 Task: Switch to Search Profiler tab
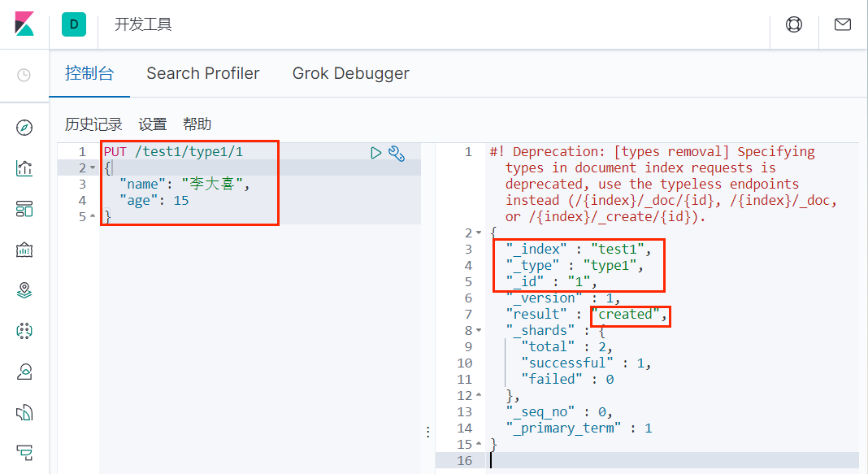[203, 73]
